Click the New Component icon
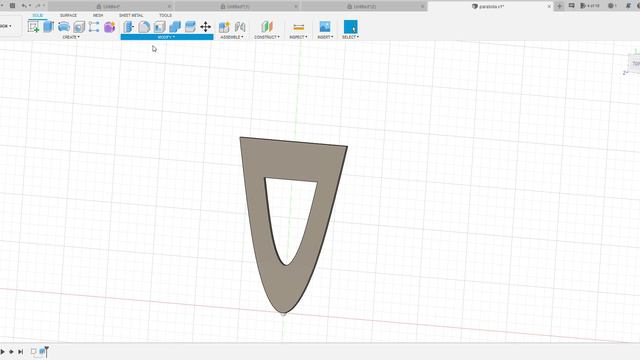Image resolution: width=640 pixels, height=360 pixels. pyautogui.click(x=224, y=27)
